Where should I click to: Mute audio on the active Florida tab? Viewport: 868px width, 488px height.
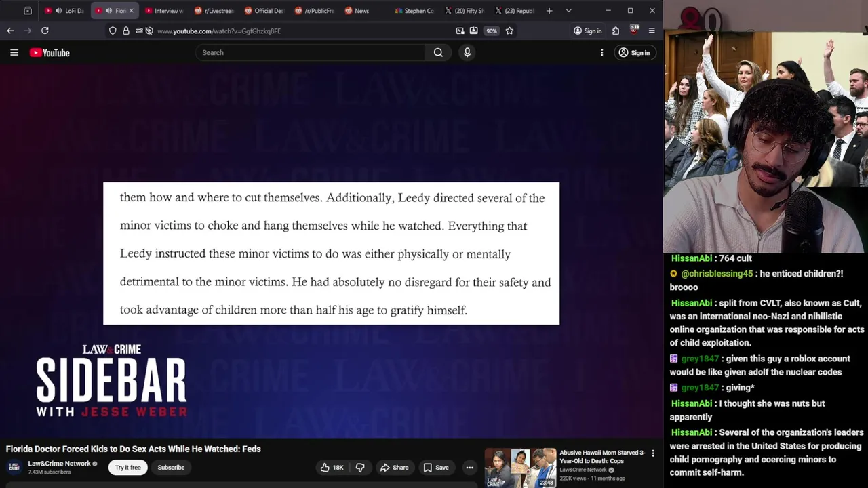108,11
